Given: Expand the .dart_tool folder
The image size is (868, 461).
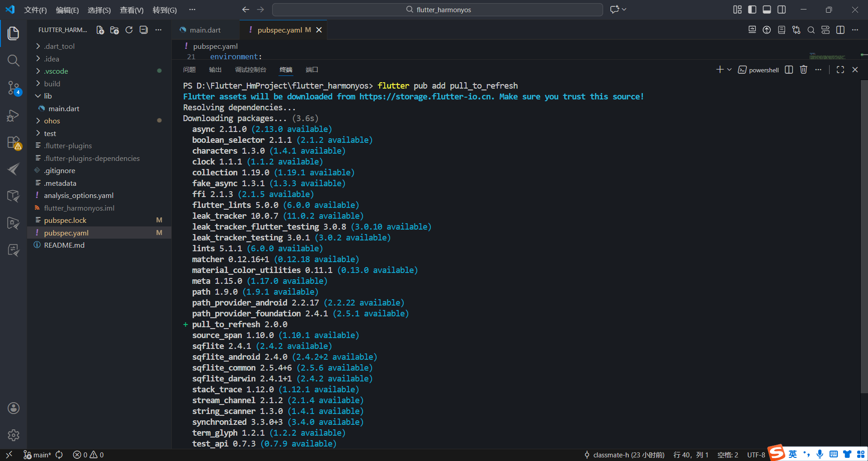Looking at the screenshot, I should click(x=99, y=46).
